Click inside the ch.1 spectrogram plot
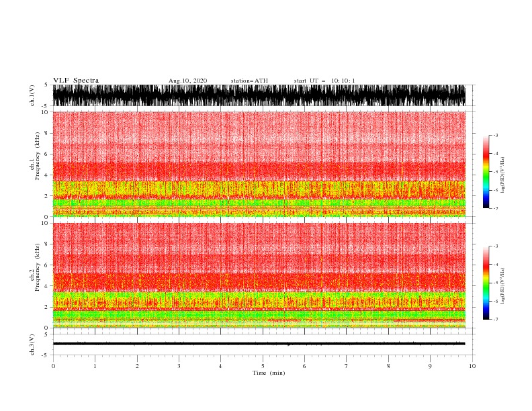The height and width of the screenshot is (411, 532). coord(259,164)
